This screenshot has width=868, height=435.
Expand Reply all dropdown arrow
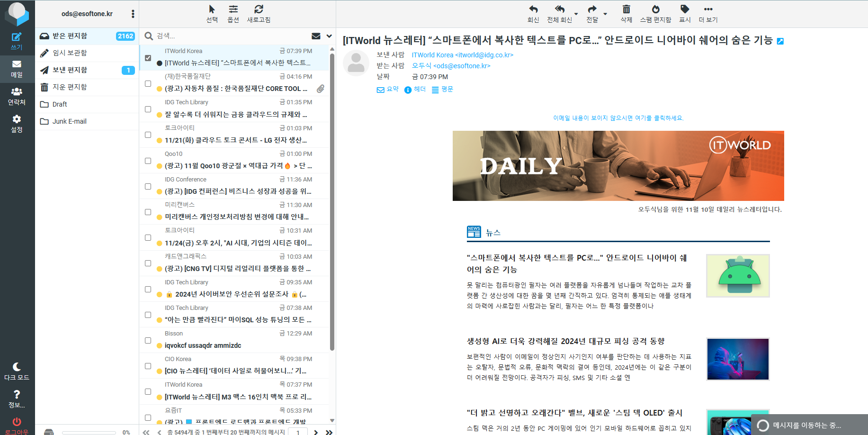click(x=576, y=14)
